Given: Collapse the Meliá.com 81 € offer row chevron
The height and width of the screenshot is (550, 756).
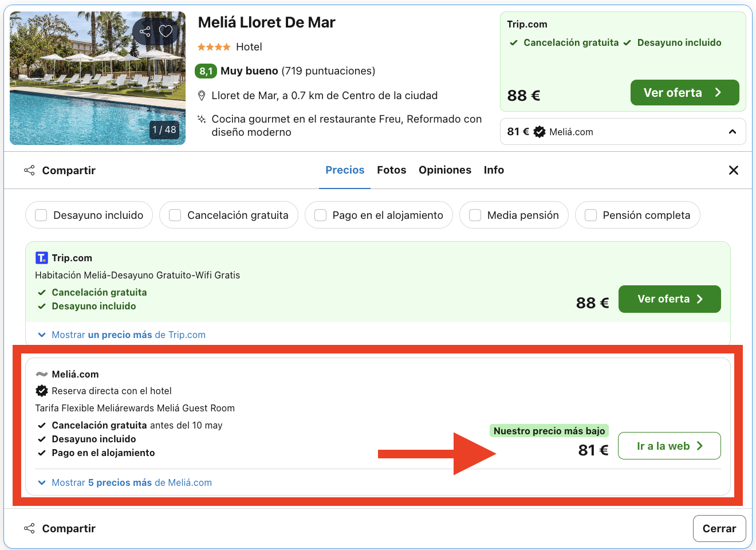Looking at the screenshot, I should pos(733,131).
